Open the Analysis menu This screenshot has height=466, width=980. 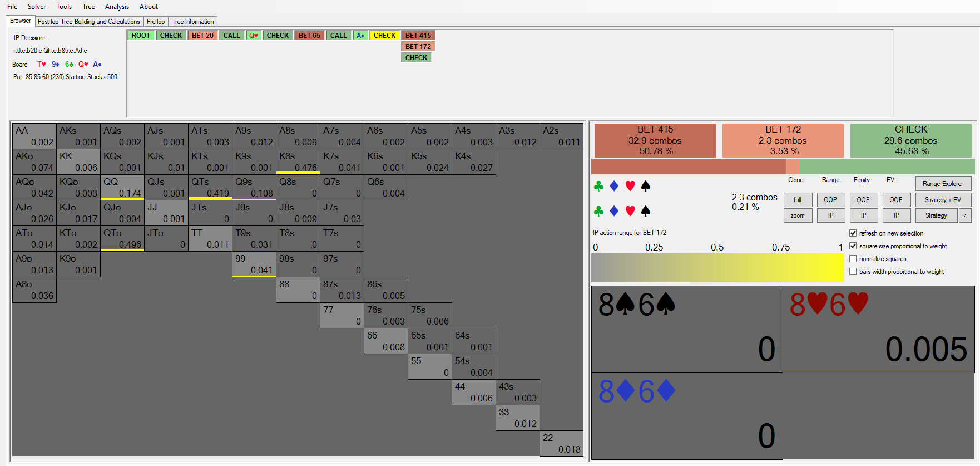tap(117, 7)
